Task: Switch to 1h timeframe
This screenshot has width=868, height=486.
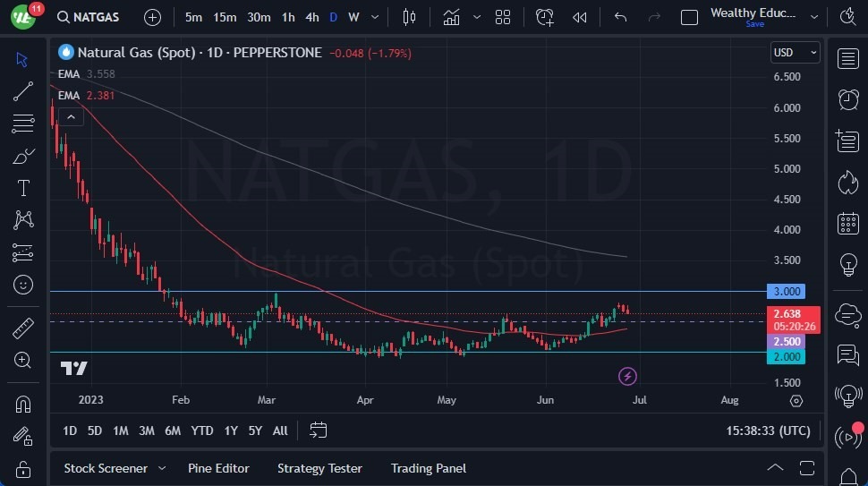Action: [288, 17]
